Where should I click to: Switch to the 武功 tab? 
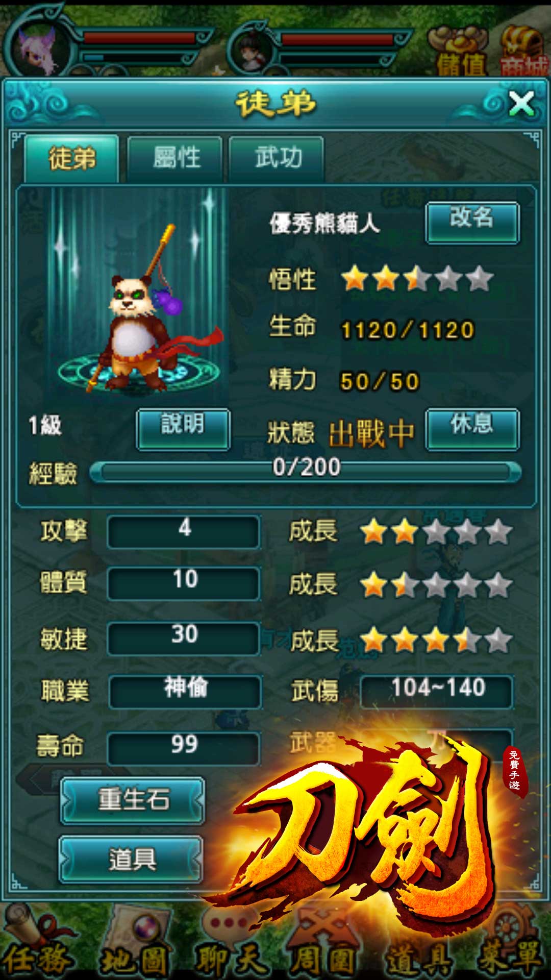coord(277,159)
